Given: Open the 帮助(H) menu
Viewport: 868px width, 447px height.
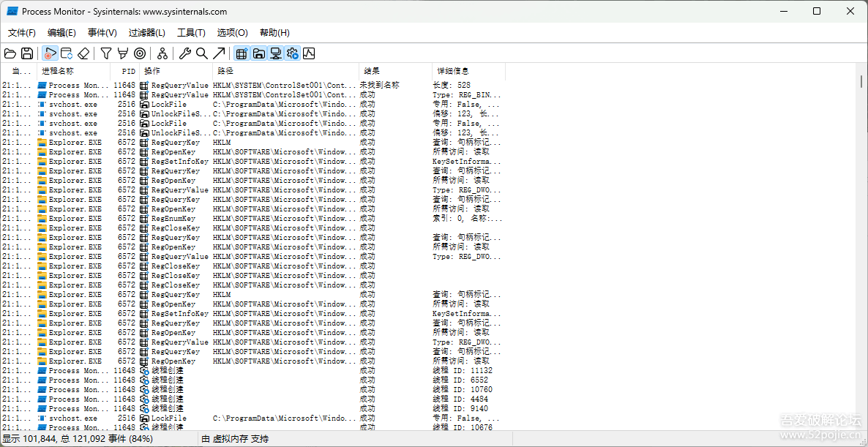Looking at the screenshot, I should click(274, 33).
